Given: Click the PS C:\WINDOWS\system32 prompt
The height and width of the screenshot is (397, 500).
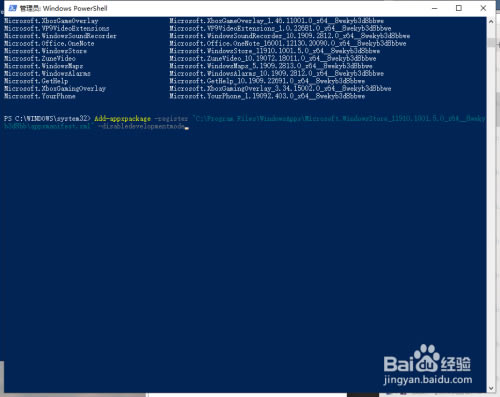Looking at the screenshot, I should pos(47,118).
